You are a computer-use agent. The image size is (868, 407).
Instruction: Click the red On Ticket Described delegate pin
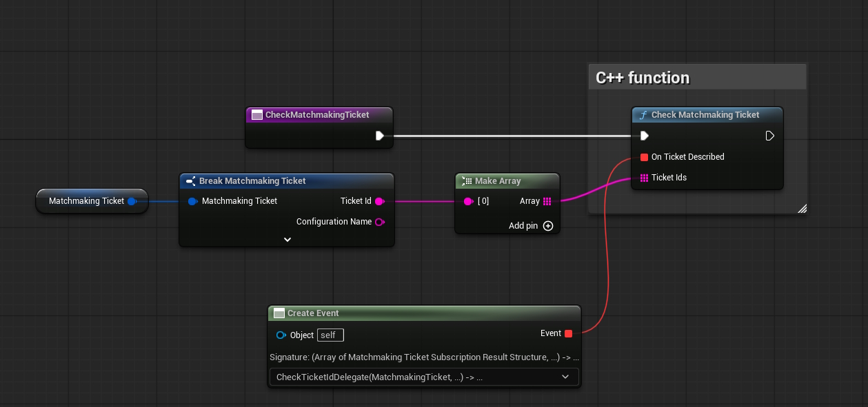[644, 157]
